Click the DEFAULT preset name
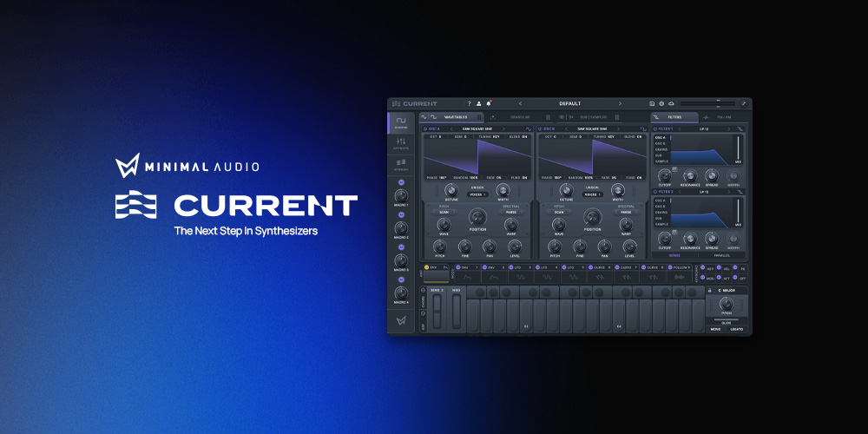 pyautogui.click(x=569, y=103)
